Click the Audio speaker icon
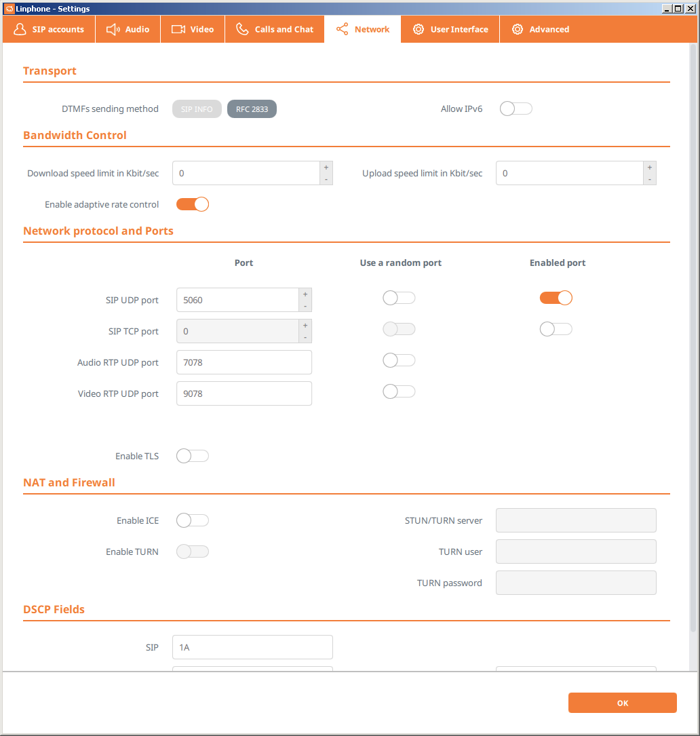The height and width of the screenshot is (736, 700). [113, 29]
